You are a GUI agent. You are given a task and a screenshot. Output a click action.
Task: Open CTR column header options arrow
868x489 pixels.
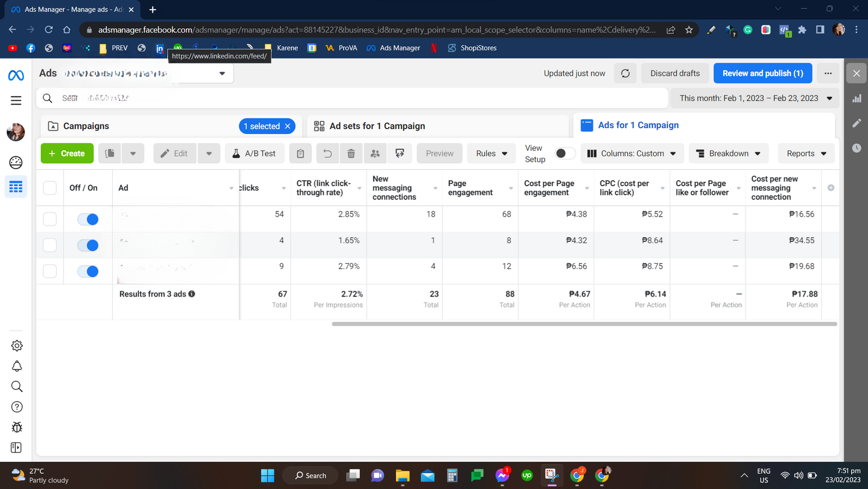click(x=359, y=188)
